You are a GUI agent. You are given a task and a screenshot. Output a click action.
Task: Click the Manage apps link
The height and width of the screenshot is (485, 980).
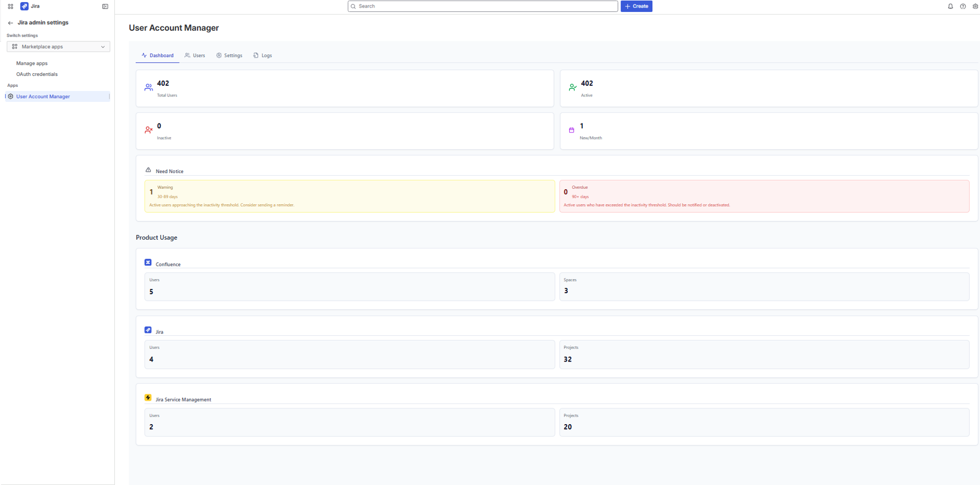[x=31, y=63]
